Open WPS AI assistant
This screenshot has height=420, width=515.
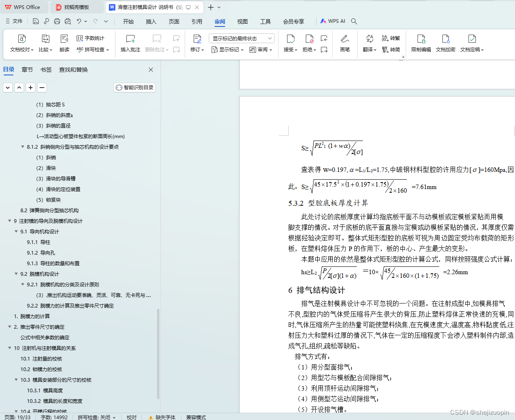(333, 21)
